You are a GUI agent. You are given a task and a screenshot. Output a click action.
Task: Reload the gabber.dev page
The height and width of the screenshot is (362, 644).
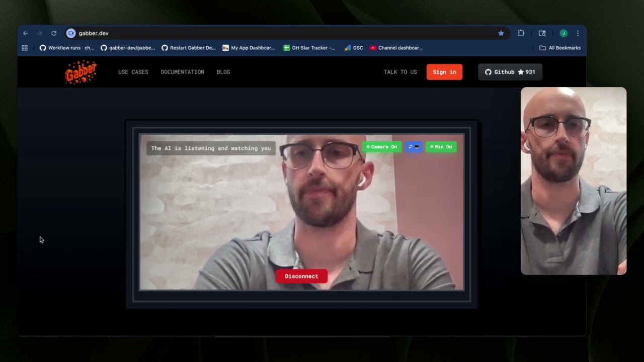click(54, 33)
